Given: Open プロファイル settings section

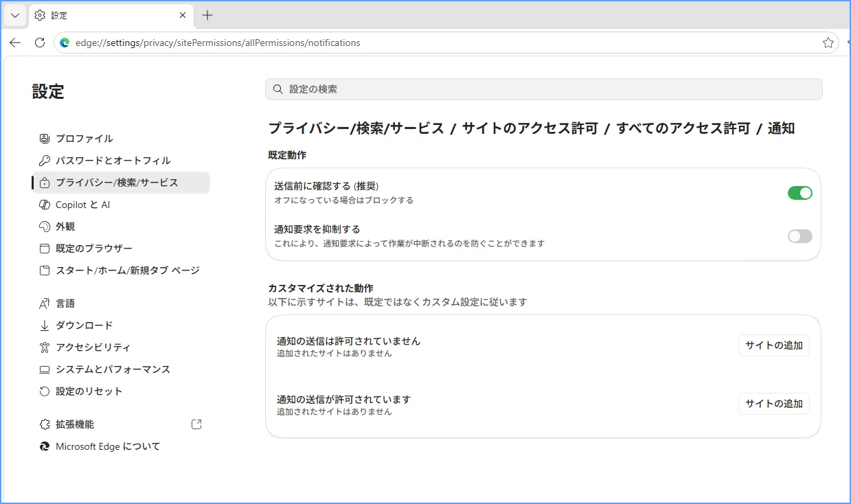Looking at the screenshot, I should click(121, 139).
